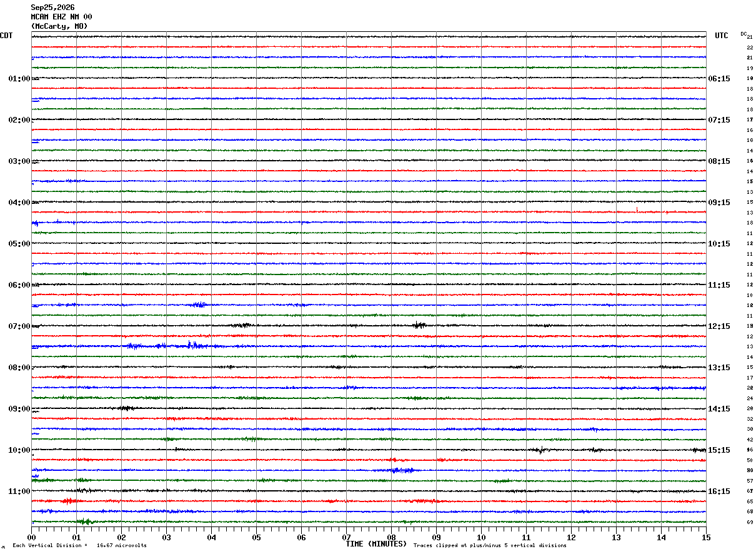
Task: Click the Sep25,2026 date header
Action: click(52, 8)
